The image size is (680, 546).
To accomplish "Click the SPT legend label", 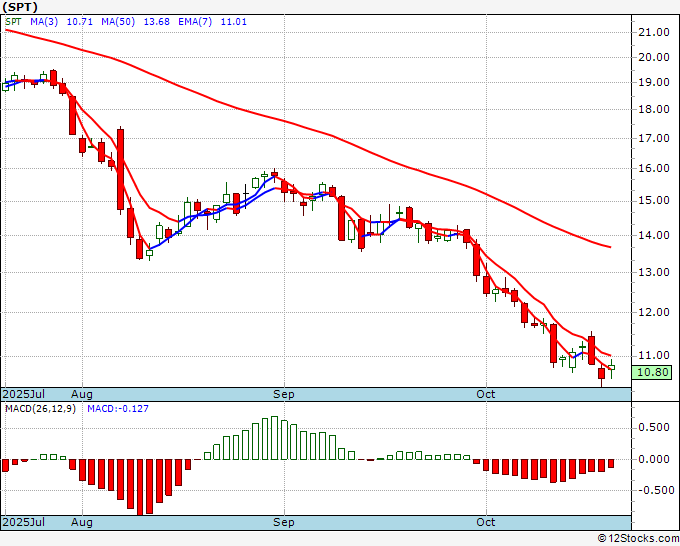I will point(13,22).
